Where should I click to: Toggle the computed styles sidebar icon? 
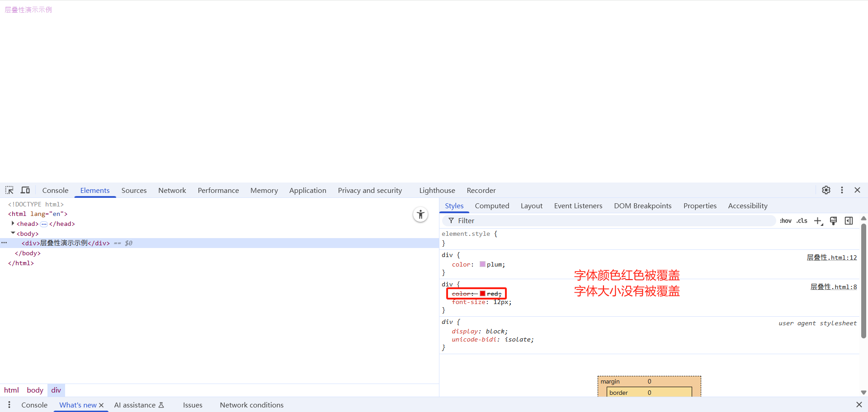pyautogui.click(x=849, y=221)
